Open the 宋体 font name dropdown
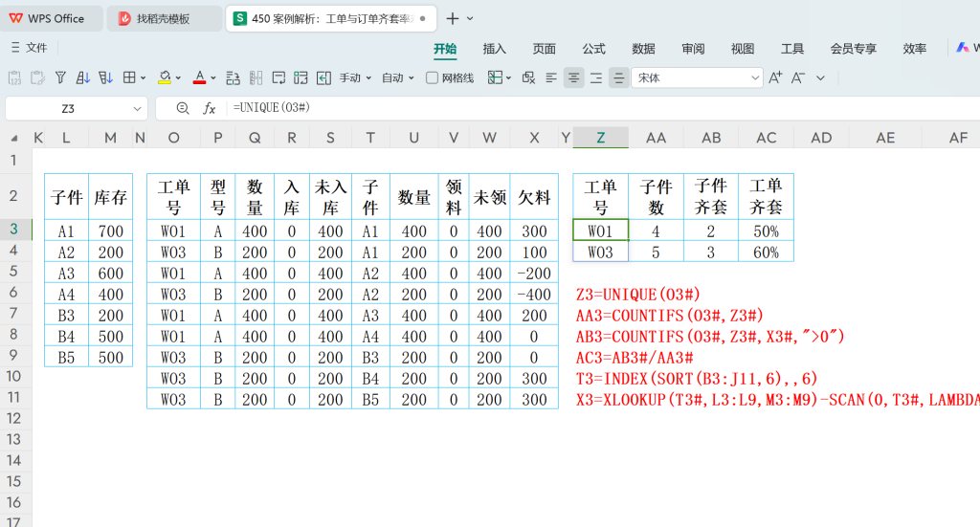The image size is (980, 527). [x=755, y=78]
